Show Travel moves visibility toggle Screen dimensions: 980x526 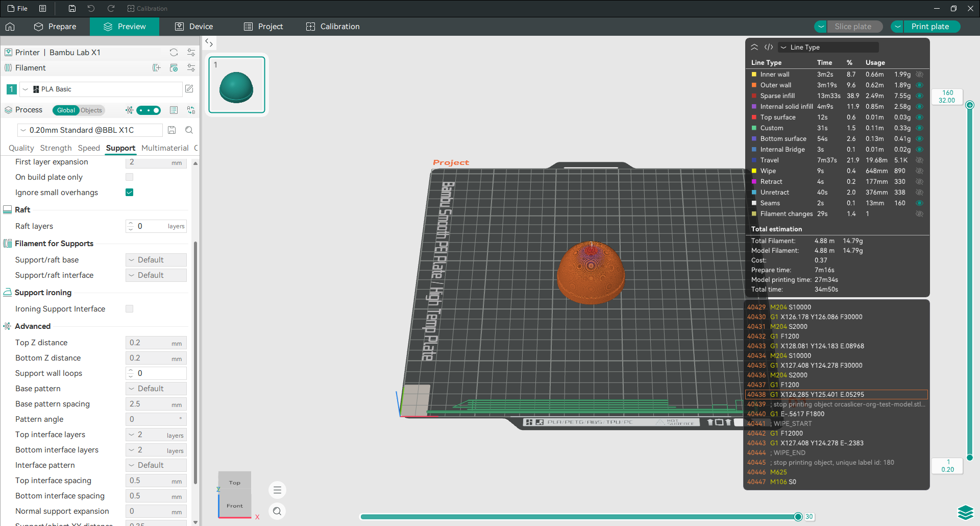pos(919,160)
